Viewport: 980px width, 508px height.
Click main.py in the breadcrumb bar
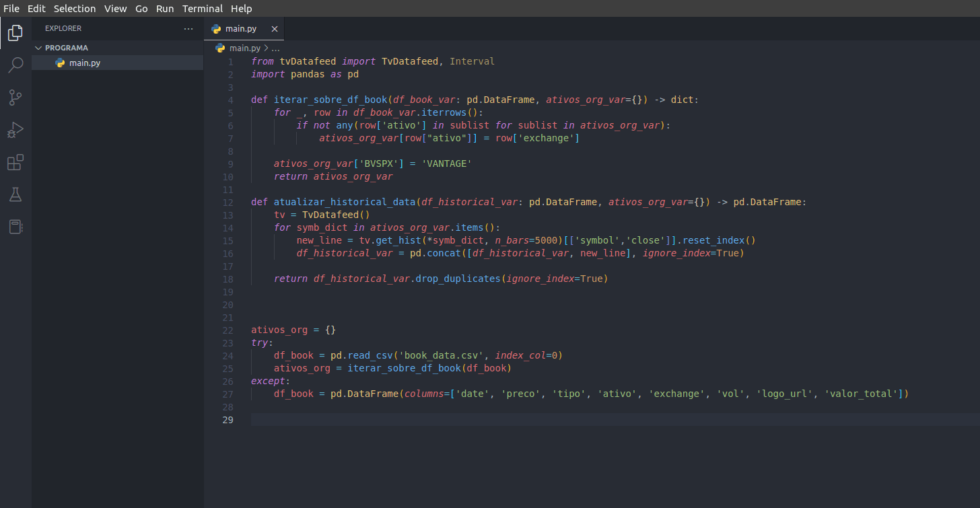tap(245, 48)
